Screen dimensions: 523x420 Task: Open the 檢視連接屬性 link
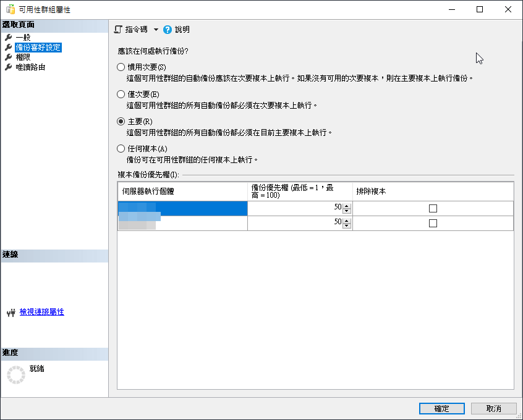point(41,312)
